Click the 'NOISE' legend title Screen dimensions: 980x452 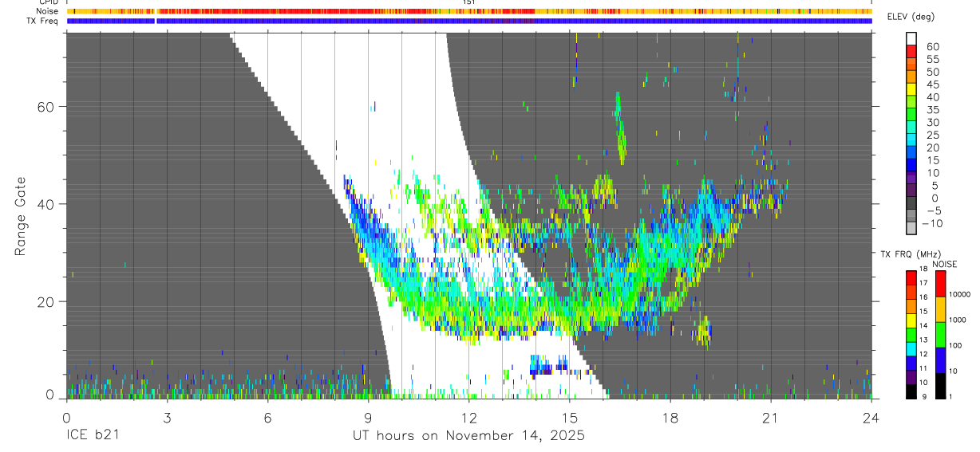945,264
